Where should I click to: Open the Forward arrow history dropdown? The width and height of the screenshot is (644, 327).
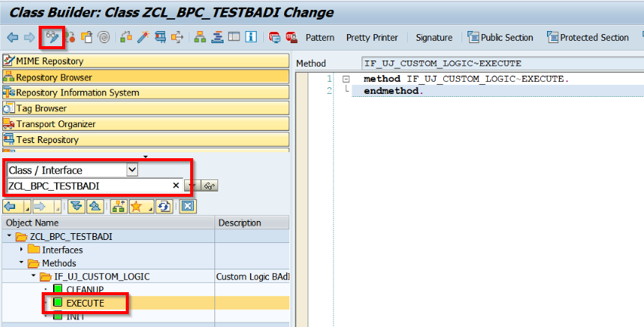(x=57, y=208)
